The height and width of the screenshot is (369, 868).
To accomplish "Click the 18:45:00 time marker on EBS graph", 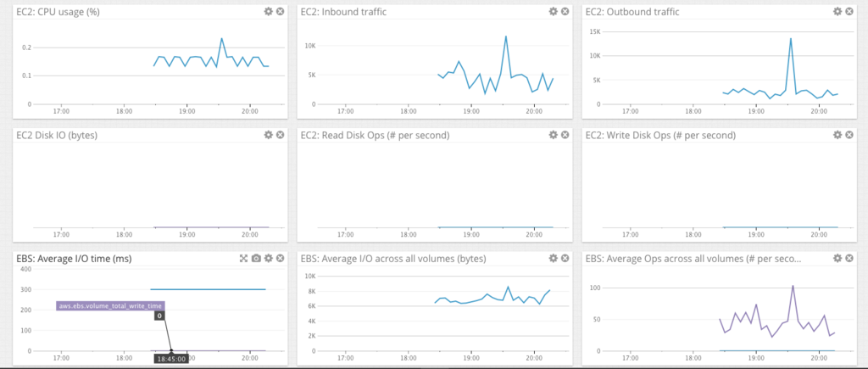I will point(171,359).
